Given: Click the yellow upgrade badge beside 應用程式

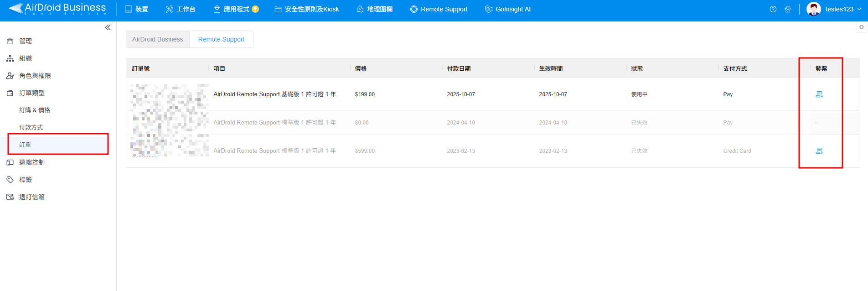Looking at the screenshot, I should [x=255, y=9].
